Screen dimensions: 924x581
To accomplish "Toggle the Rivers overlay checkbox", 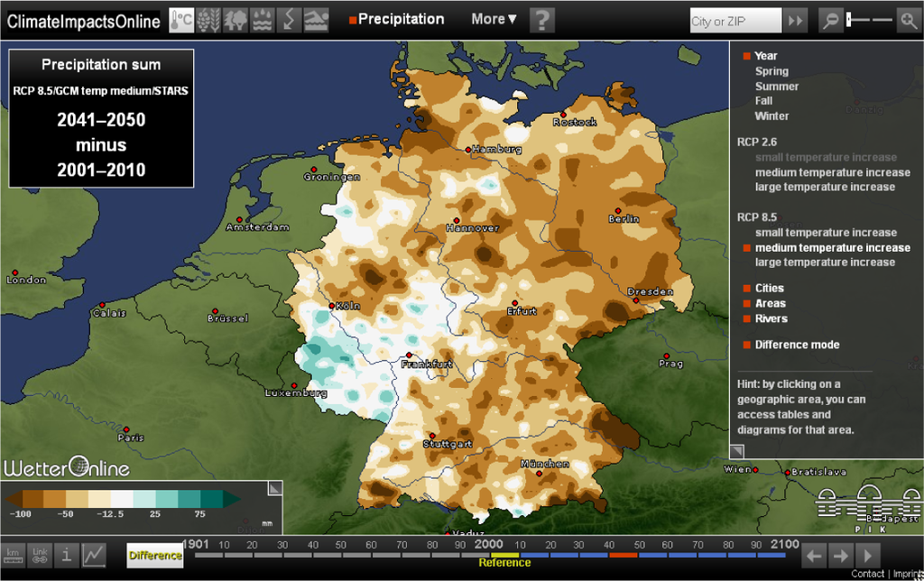I will [747, 318].
